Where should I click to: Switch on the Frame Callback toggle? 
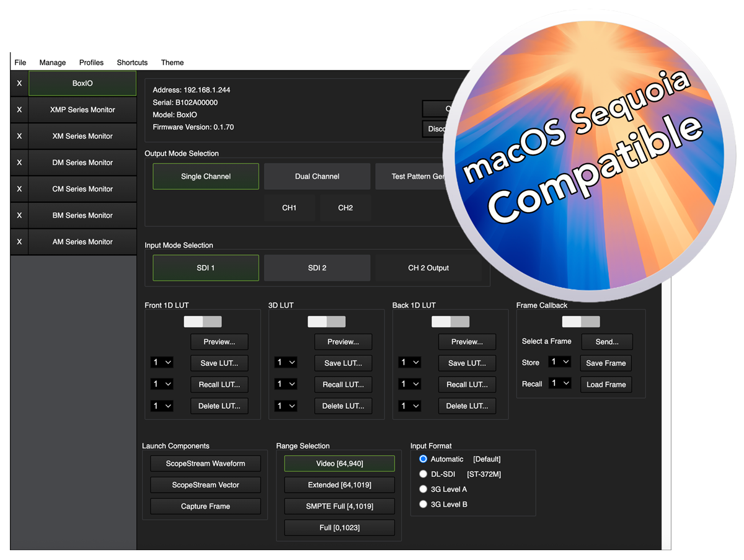(581, 322)
